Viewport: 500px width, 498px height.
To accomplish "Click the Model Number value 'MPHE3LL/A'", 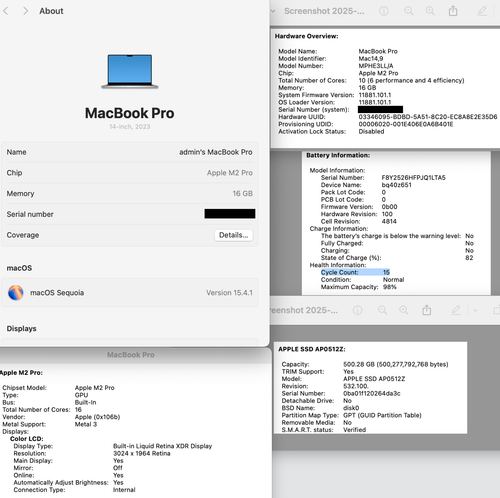I will 376,66.
